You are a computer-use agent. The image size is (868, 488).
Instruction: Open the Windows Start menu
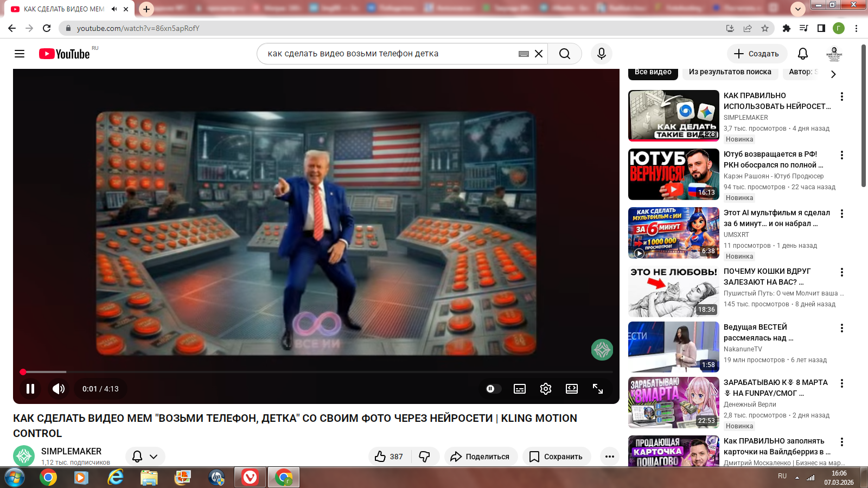click(x=15, y=478)
